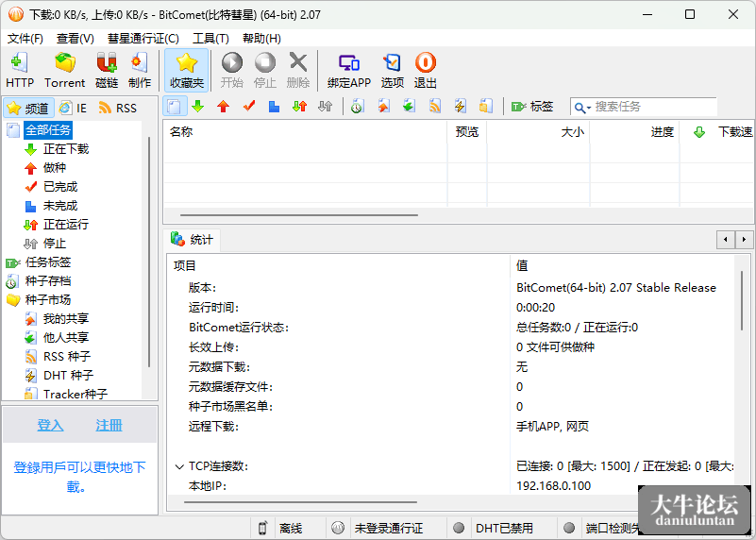Screen dimensions: 756x540
Task: Select 正在运行 in the sidebar tree
Action: pyautogui.click(x=66, y=225)
